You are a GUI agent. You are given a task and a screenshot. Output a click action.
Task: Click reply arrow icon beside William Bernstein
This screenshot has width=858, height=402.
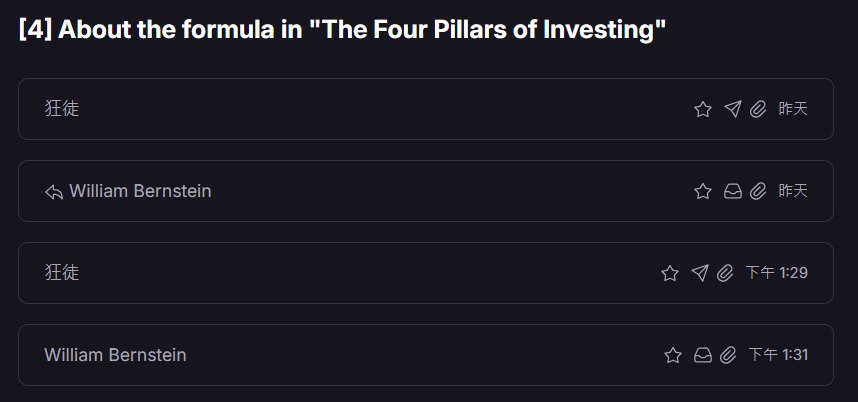point(54,192)
